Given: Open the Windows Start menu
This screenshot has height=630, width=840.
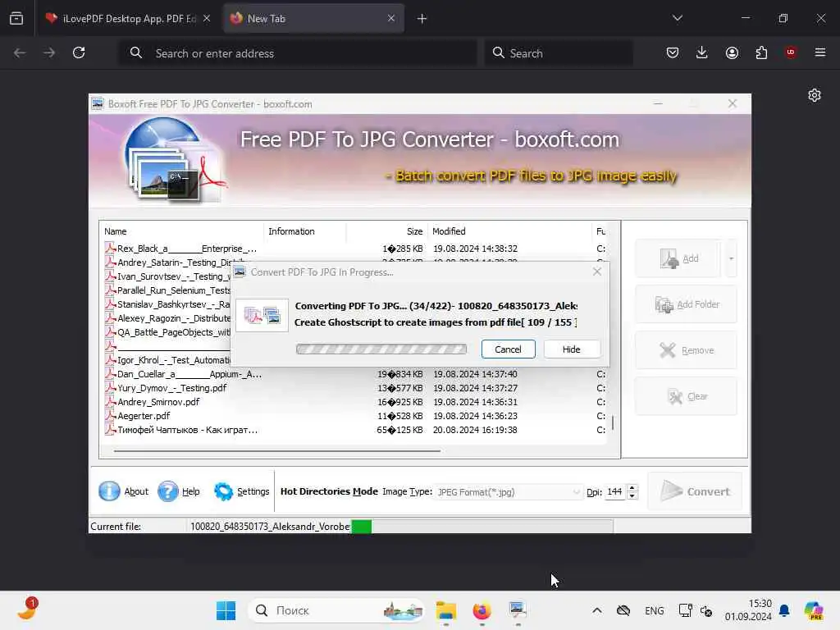Looking at the screenshot, I should pyautogui.click(x=226, y=610).
